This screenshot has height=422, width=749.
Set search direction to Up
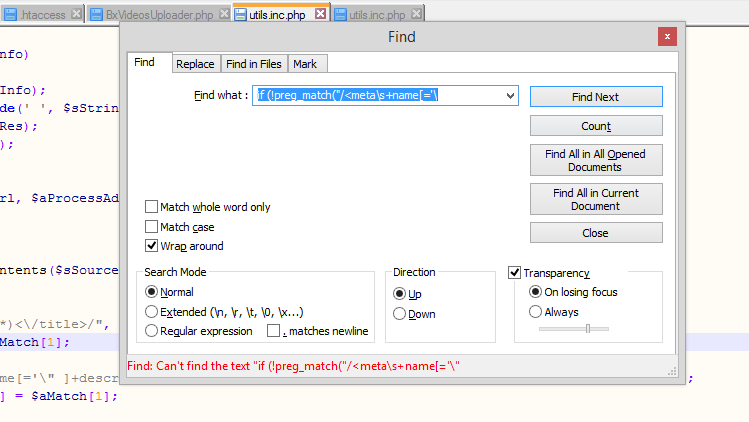399,293
